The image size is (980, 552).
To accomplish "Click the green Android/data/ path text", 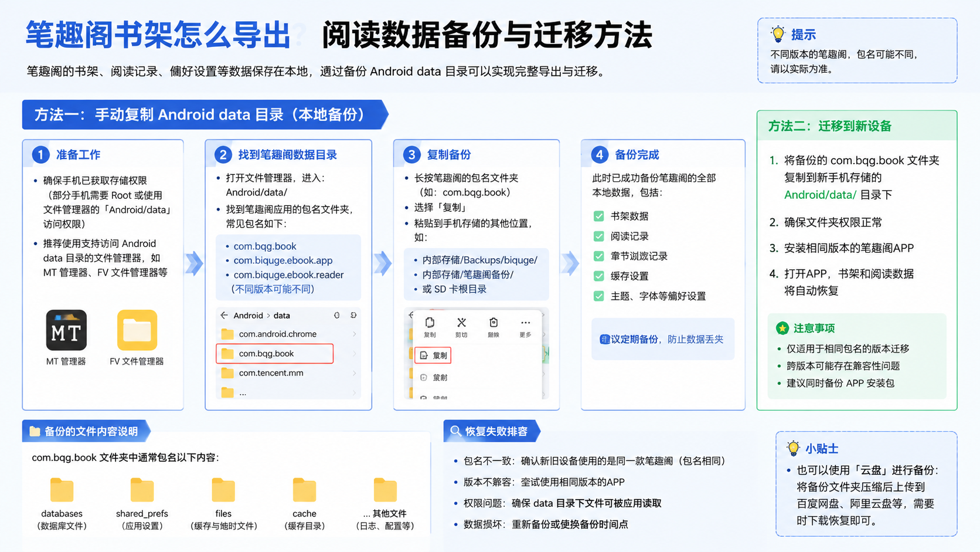I will coord(820,195).
